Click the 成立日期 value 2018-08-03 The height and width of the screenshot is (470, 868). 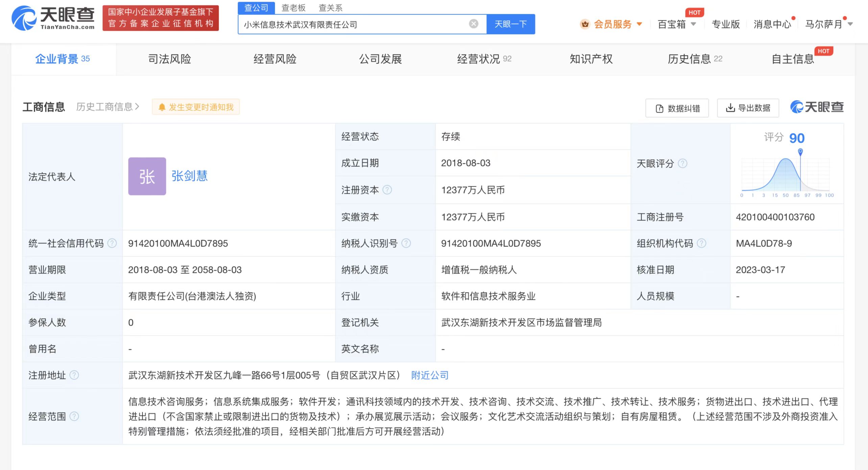[465, 163]
